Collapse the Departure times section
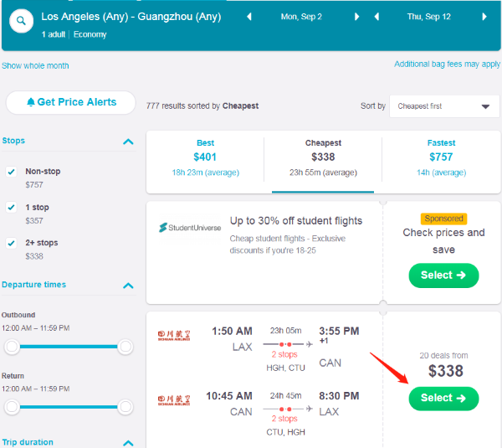The image size is (502, 448). [x=128, y=285]
